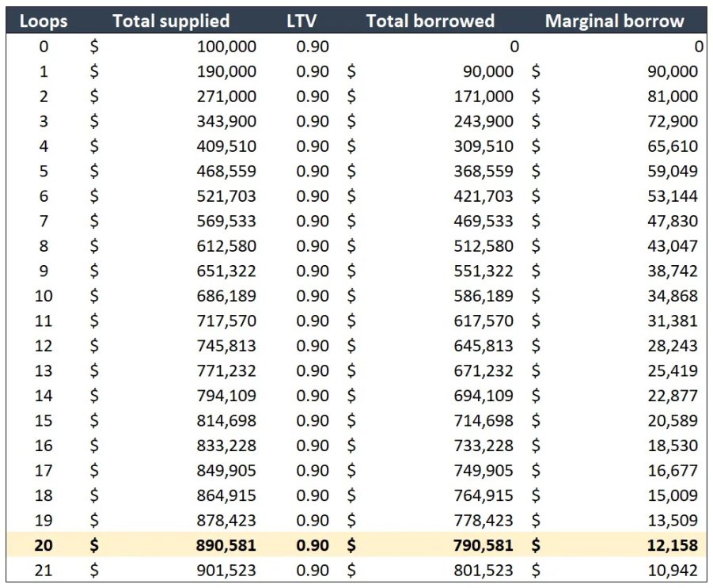Select the 43,047 marginal borrow cell
This screenshot has height=588, width=713.
pos(670,246)
